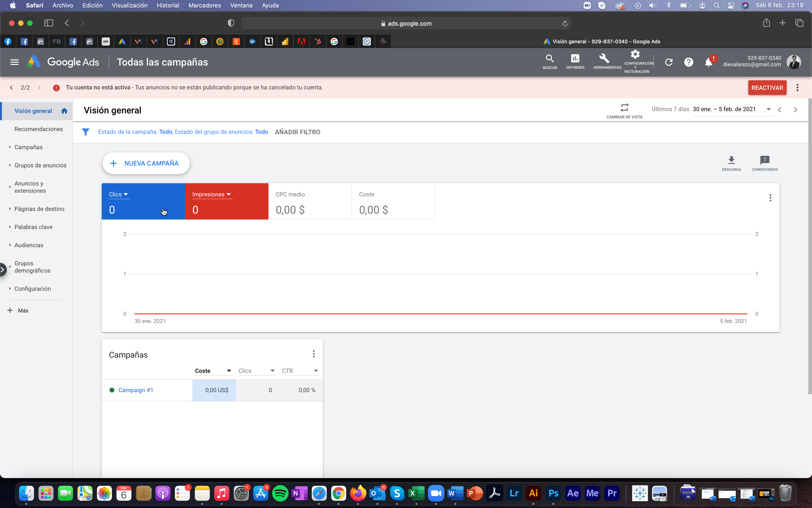This screenshot has width=812, height=508.
Task: Click the Google Ads logo
Action: coord(63,62)
